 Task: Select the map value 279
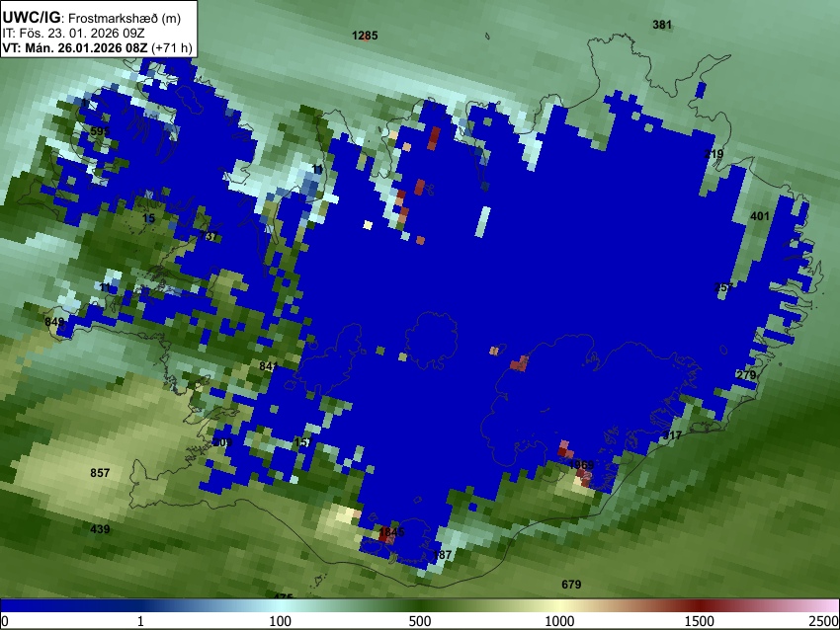746,374
